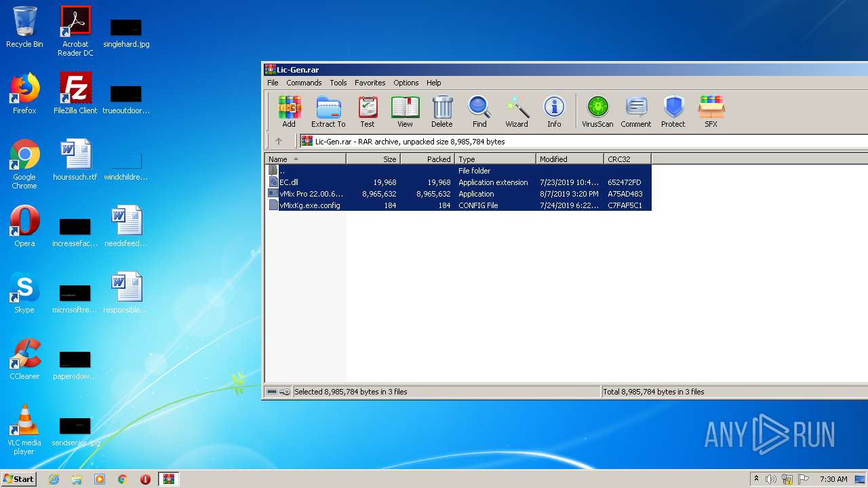Launch the Wizard tool
This screenshot has height=488, width=868.
tap(517, 112)
